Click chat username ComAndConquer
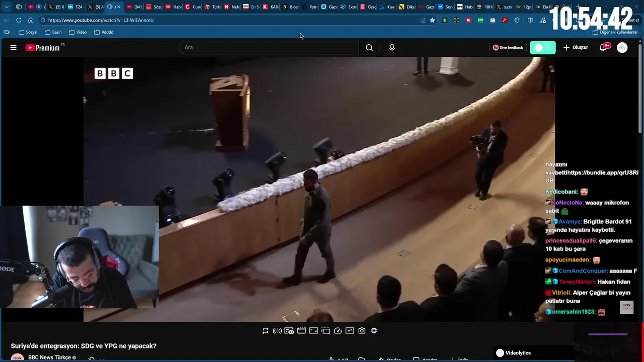Screen dimensions: 644x362 pos(583,271)
